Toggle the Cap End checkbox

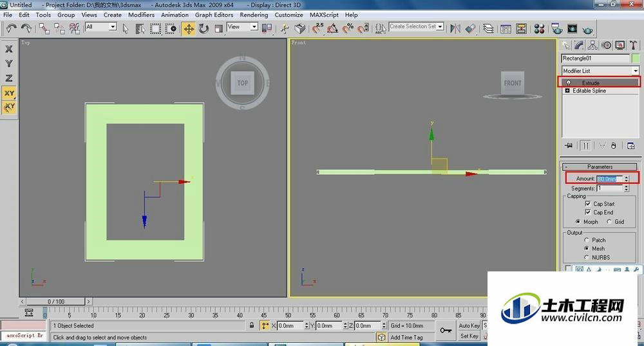[x=588, y=212]
